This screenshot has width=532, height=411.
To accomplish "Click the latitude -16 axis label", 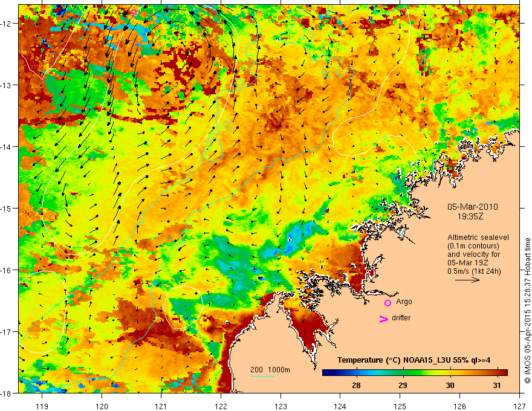I will (x=6, y=270).
